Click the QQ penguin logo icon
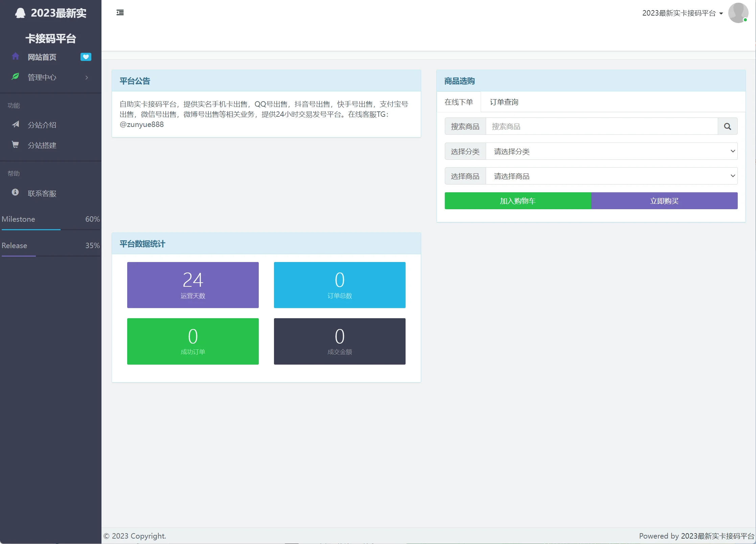The width and height of the screenshot is (756, 544). tap(20, 13)
